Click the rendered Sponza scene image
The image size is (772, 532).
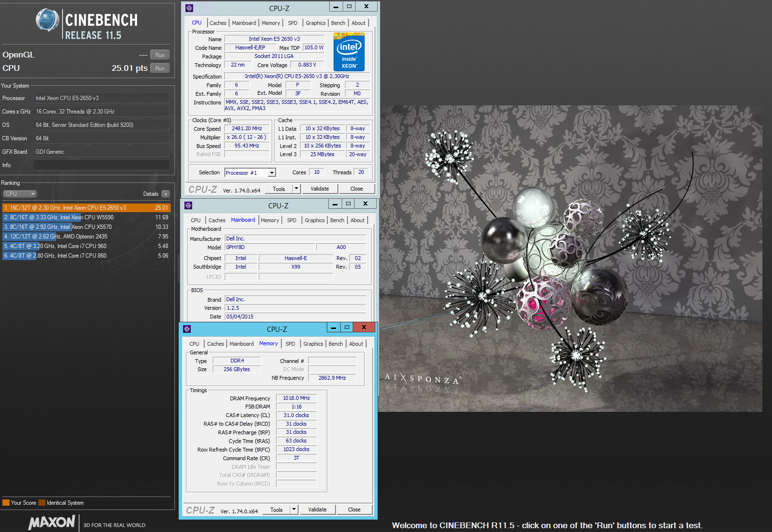[570, 259]
